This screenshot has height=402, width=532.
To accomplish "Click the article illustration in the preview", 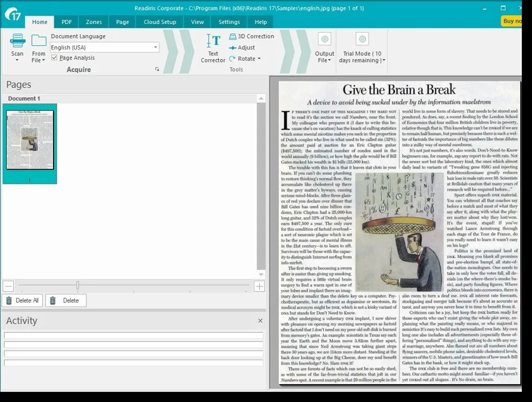I will 399,232.
